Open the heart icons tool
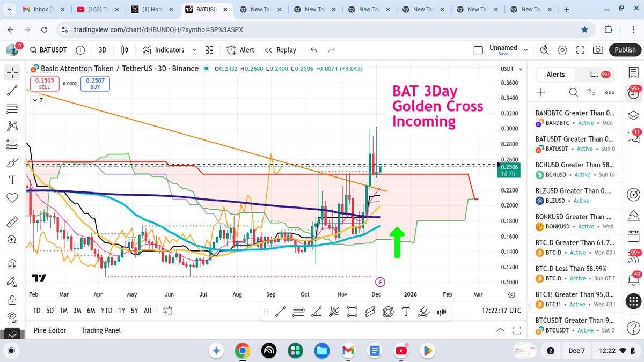Viewport: 644px width, 362px height. [x=12, y=198]
